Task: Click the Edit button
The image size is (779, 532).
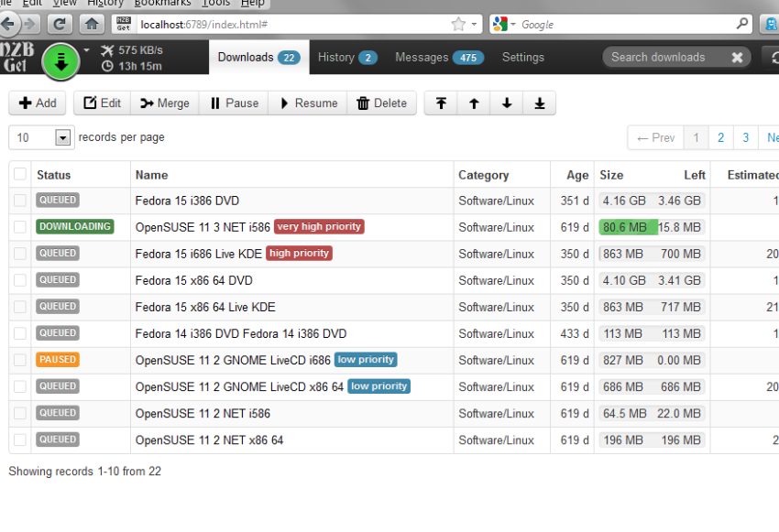Action: (x=103, y=103)
